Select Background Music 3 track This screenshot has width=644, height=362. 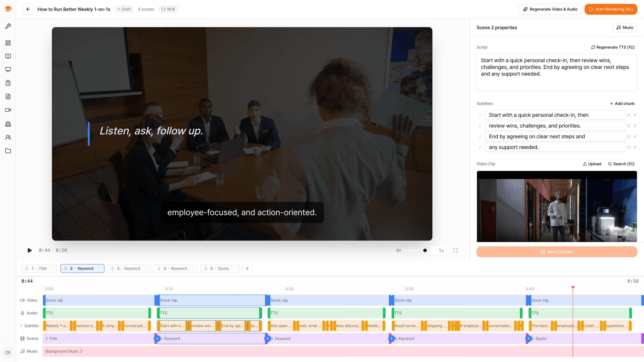pos(343,351)
